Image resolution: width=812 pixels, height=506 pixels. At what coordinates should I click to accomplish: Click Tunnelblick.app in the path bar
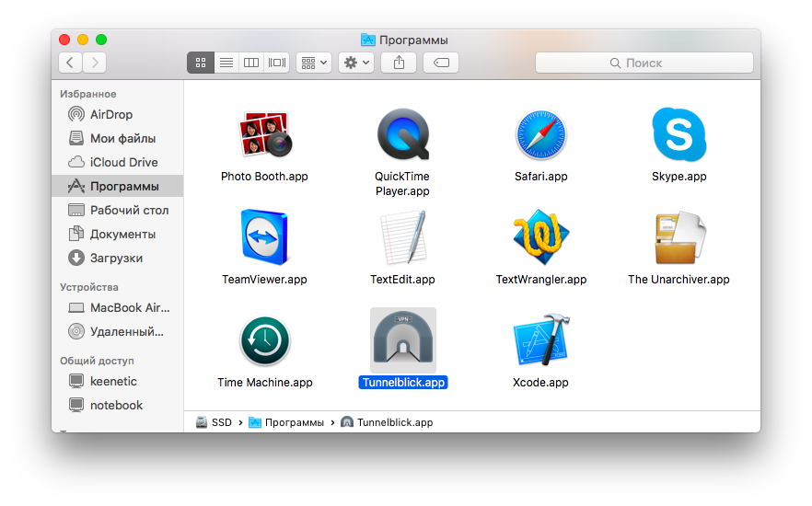click(387, 422)
